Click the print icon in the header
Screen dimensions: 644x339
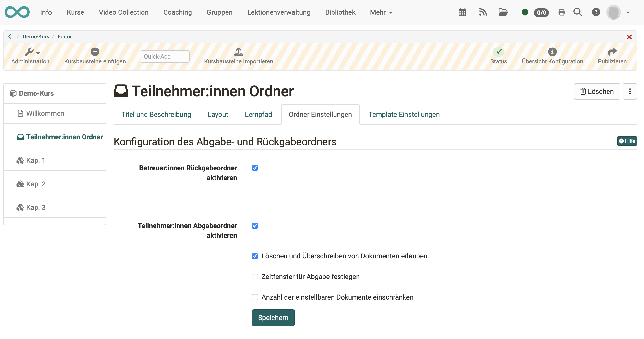pos(561,12)
